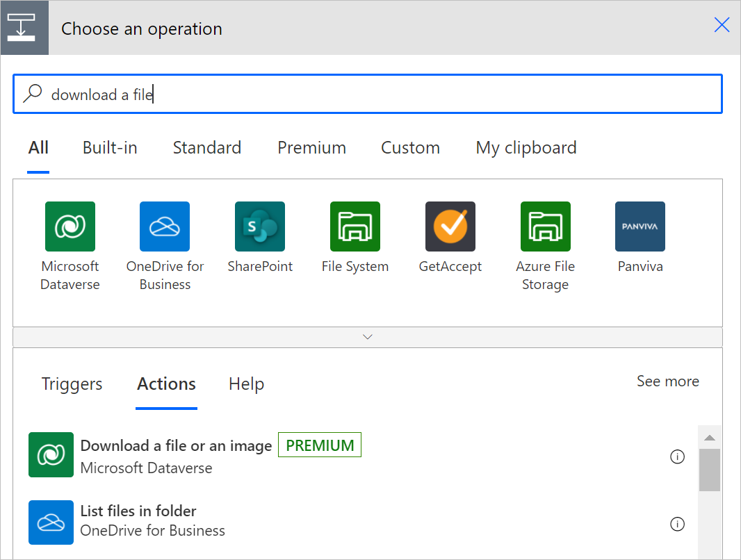Select the Microsoft Dataverse connector icon

pyautogui.click(x=70, y=226)
